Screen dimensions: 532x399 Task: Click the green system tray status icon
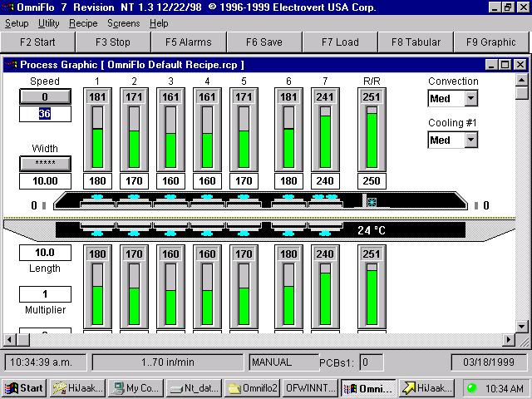click(x=471, y=388)
